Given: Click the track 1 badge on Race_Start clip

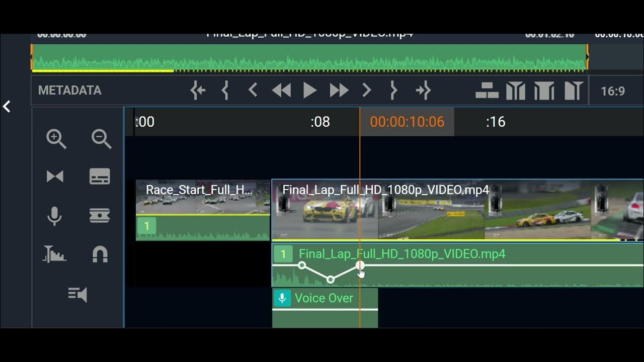Looking at the screenshot, I should click(x=146, y=226).
